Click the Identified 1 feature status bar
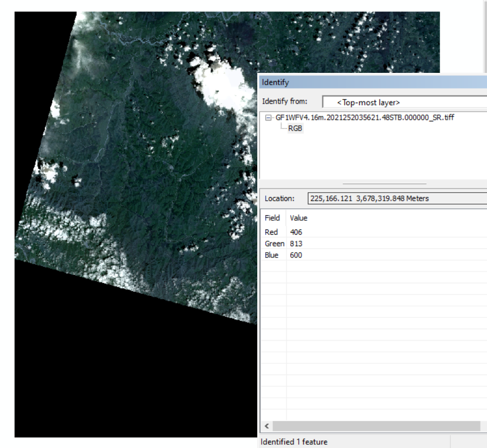 pos(294,442)
